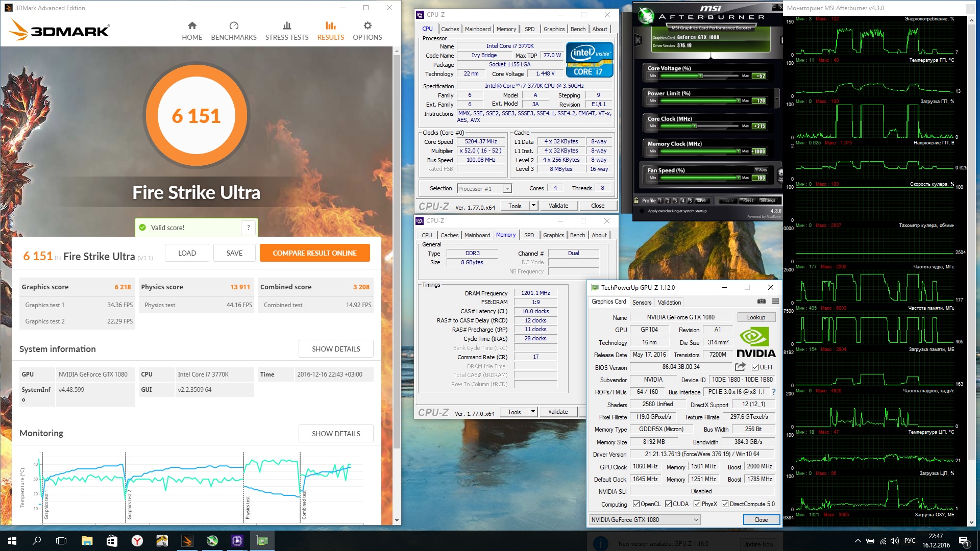Toggle the Afterburner profile lock icon
This screenshot has width=980, height=551.
[x=636, y=201]
